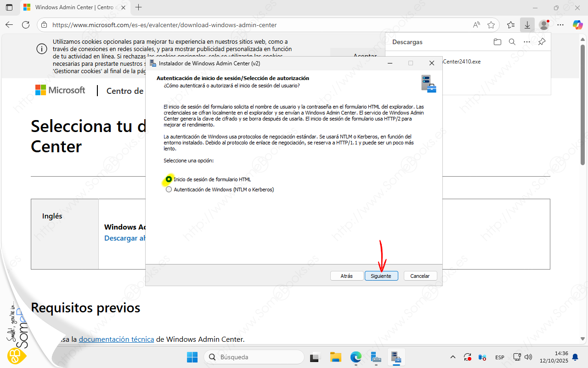Open more options in Descargas panel

(526, 42)
